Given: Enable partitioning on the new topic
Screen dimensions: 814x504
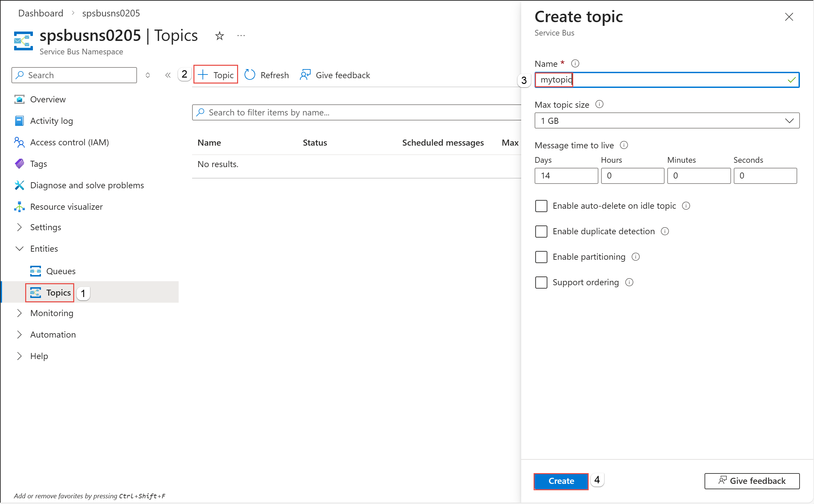Looking at the screenshot, I should (x=541, y=257).
